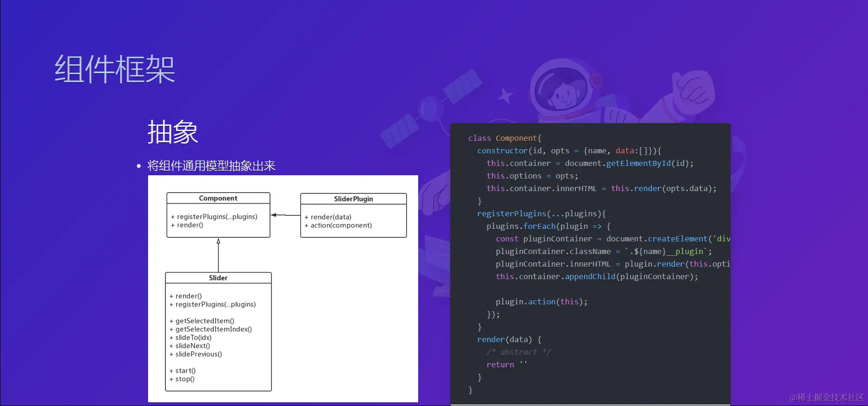
Task: Click the code line 'class Component{'
Action: pyautogui.click(x=505, y=138)
